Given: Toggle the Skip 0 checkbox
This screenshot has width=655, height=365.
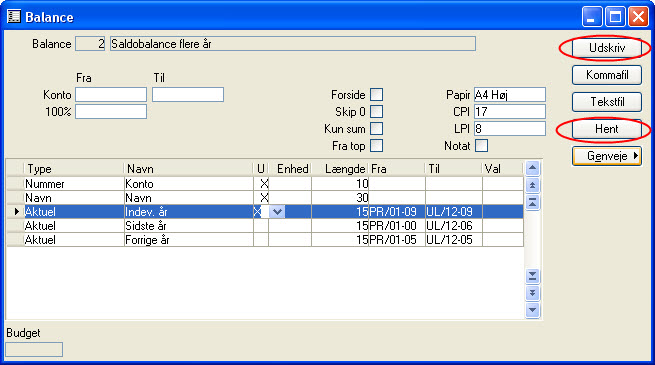Looking at the screenshot, I should point(376,112).
